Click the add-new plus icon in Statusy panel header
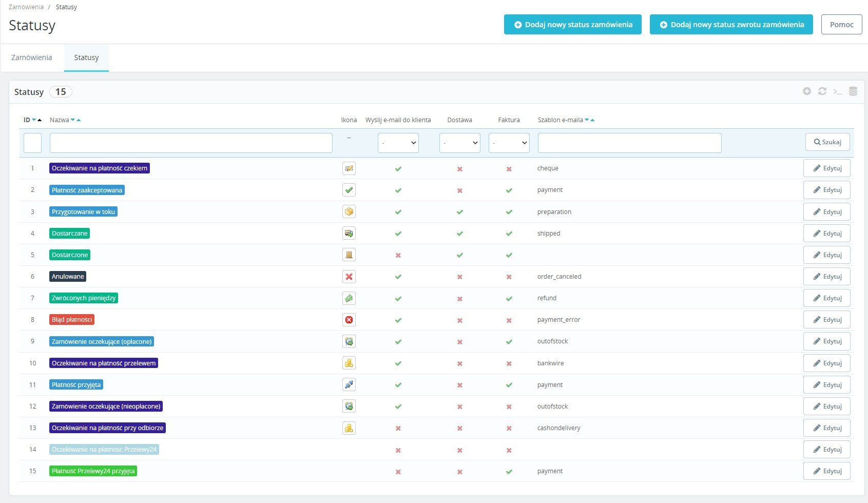 click(807, 91)
